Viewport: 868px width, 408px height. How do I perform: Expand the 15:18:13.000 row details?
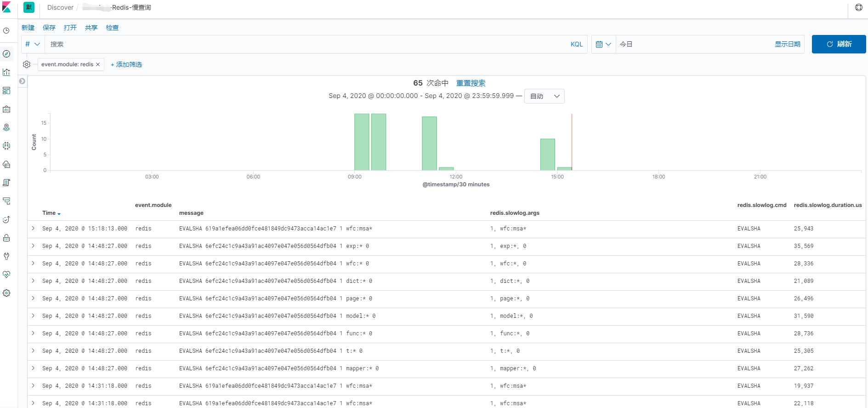point(33,228)
